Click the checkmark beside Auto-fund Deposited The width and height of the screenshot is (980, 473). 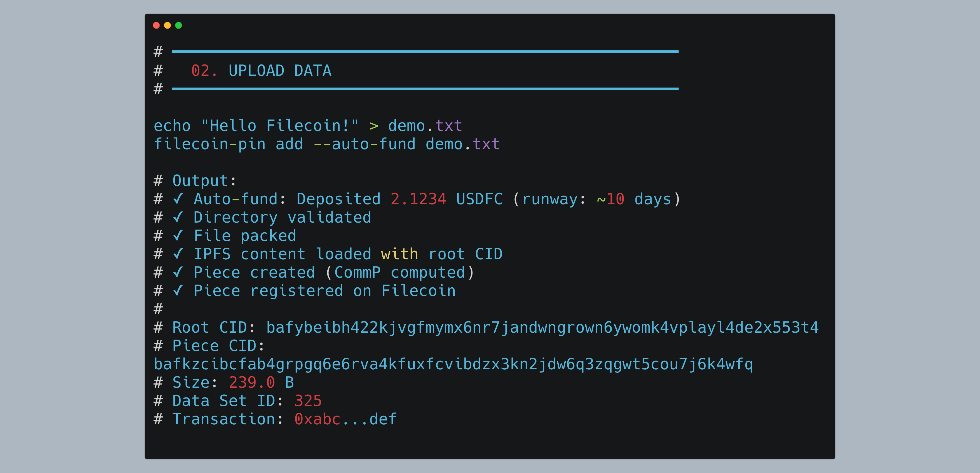coord(178,199)
